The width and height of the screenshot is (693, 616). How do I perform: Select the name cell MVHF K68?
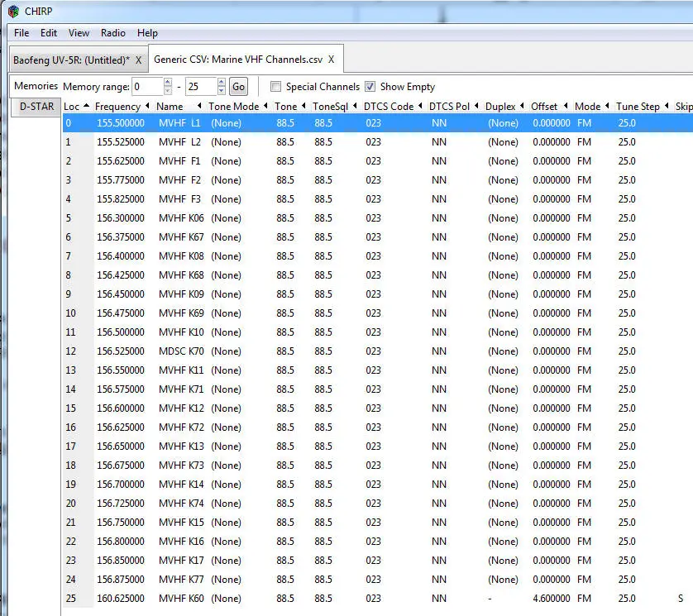(181, 275)
